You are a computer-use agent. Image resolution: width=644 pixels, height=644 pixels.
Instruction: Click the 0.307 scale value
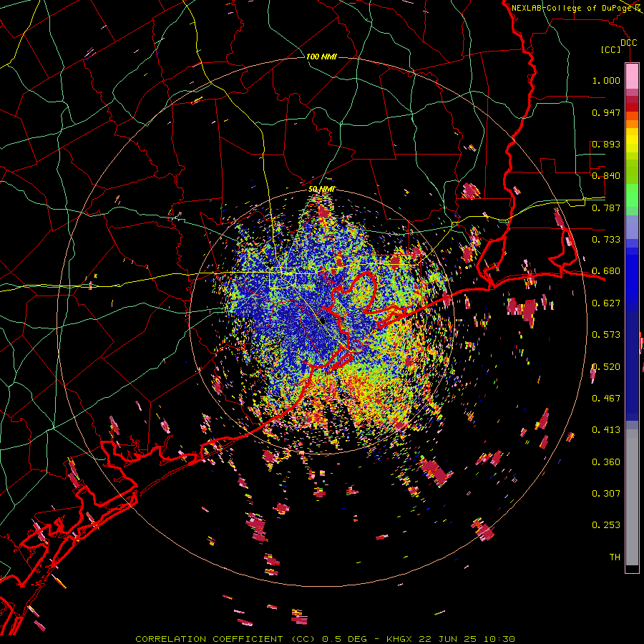(606, 494)
